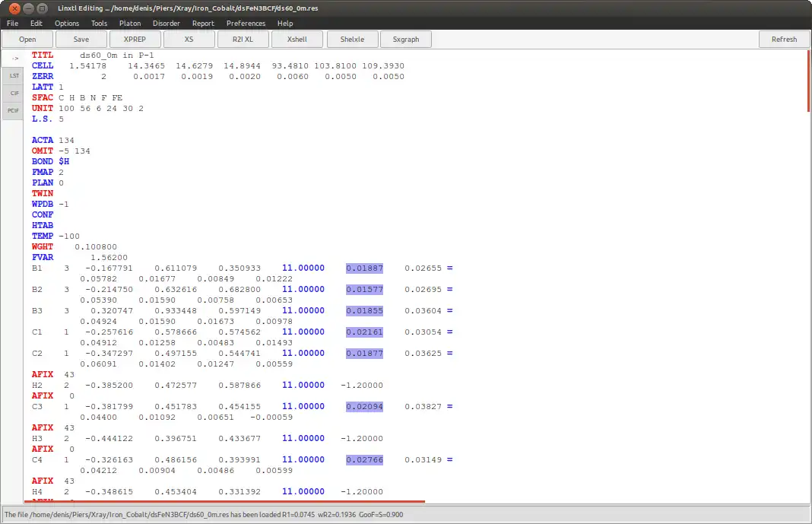Click atom label H4
Screen dimensions: 812x524
(x=37, y=492)
